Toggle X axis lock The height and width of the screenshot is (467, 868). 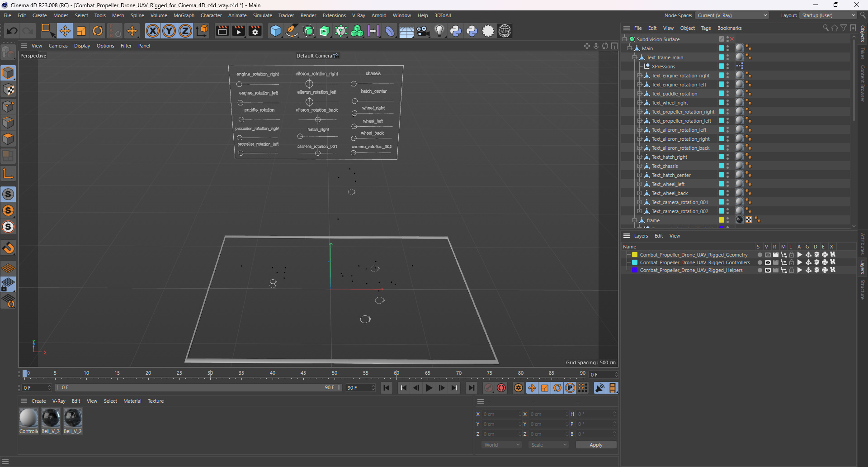pos(153,31)
